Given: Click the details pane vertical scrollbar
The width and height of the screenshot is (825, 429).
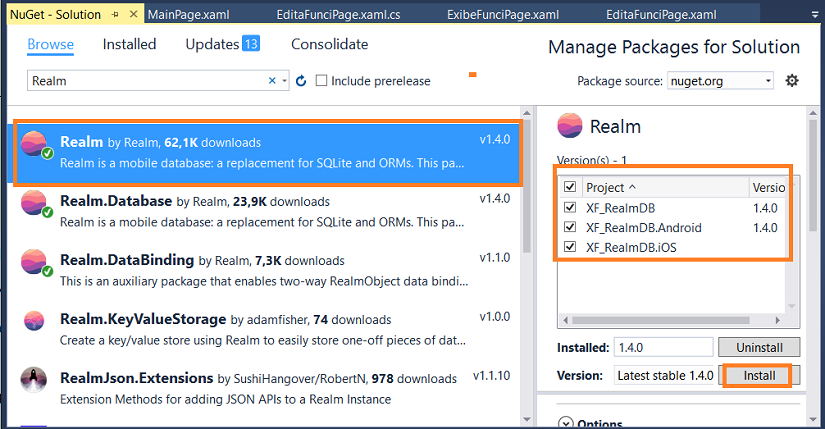Looking at the screenshot, I should (813, 176).
